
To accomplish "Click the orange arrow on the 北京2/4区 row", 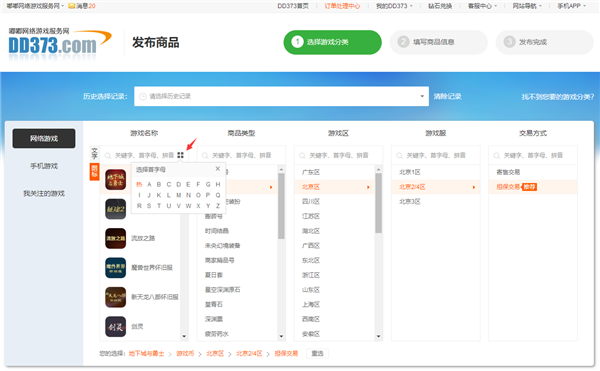I will pyautogui.click(x=474, y=187).
